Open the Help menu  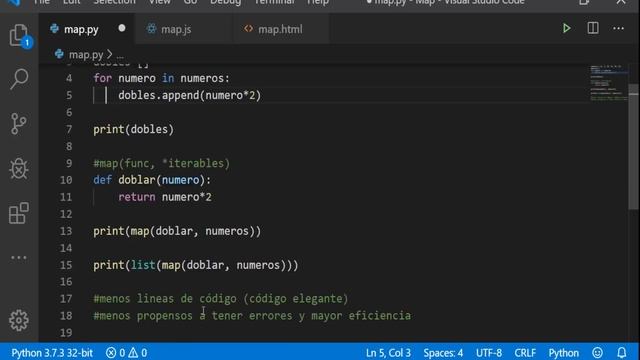tap(318, 2)
